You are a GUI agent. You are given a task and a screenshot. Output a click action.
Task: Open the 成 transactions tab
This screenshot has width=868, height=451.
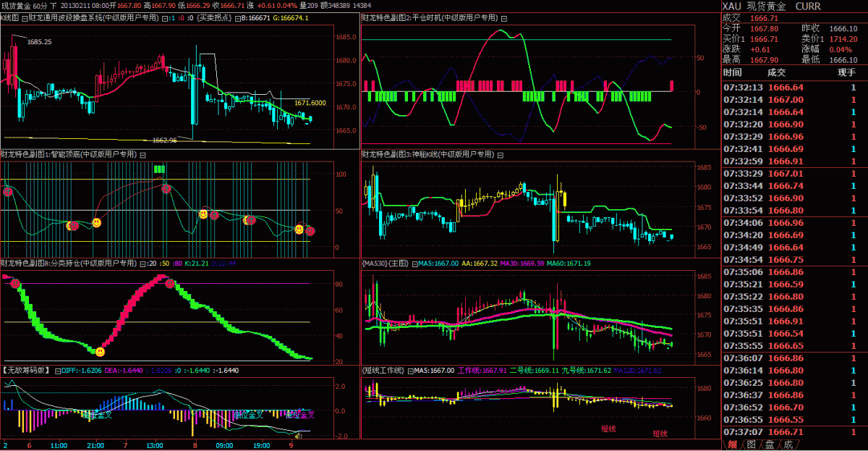[x=788, y=444]
